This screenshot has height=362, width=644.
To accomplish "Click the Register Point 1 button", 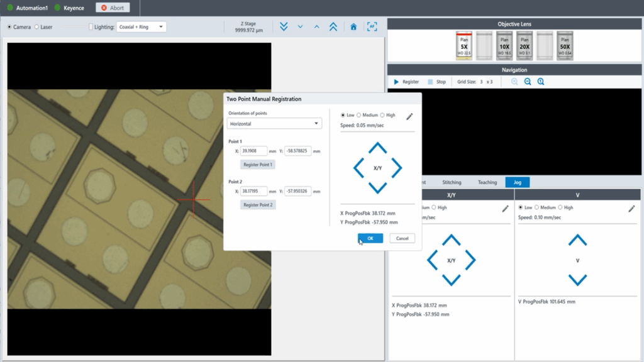I will click(258, 165).
